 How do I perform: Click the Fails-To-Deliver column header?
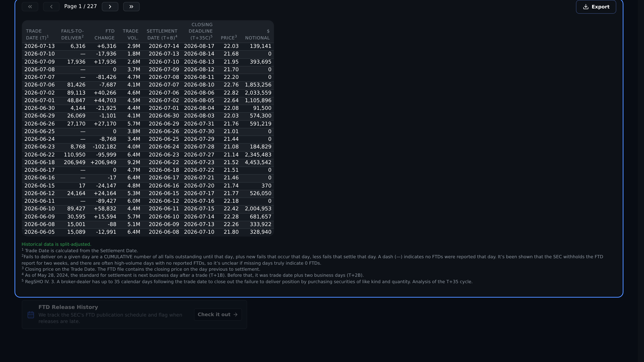(72, 34)
